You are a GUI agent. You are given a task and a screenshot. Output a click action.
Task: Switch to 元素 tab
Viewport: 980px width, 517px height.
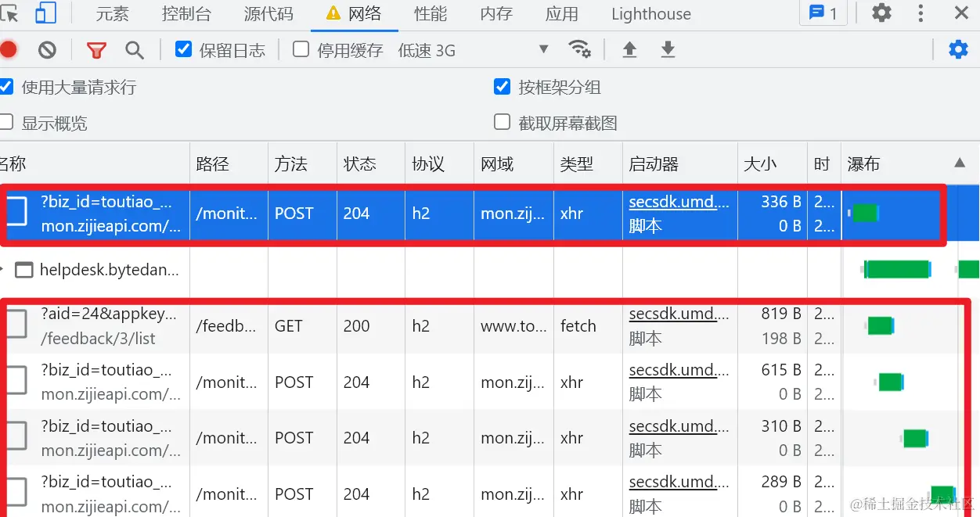(x=113, y=14)
